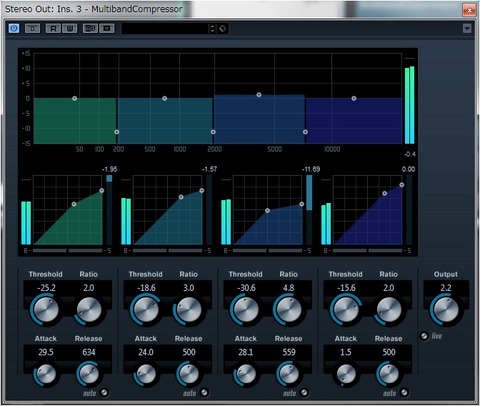Toggle auto release for band 2

click(x=204, y=392)
